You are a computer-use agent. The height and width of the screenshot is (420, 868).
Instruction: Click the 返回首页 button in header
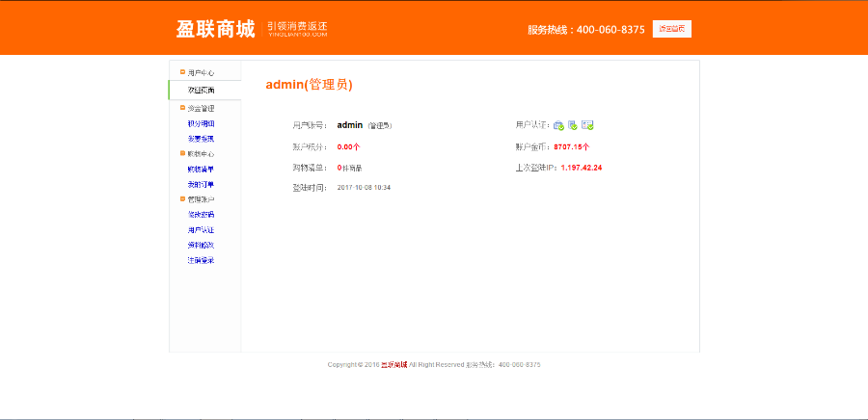pos(672,29)
